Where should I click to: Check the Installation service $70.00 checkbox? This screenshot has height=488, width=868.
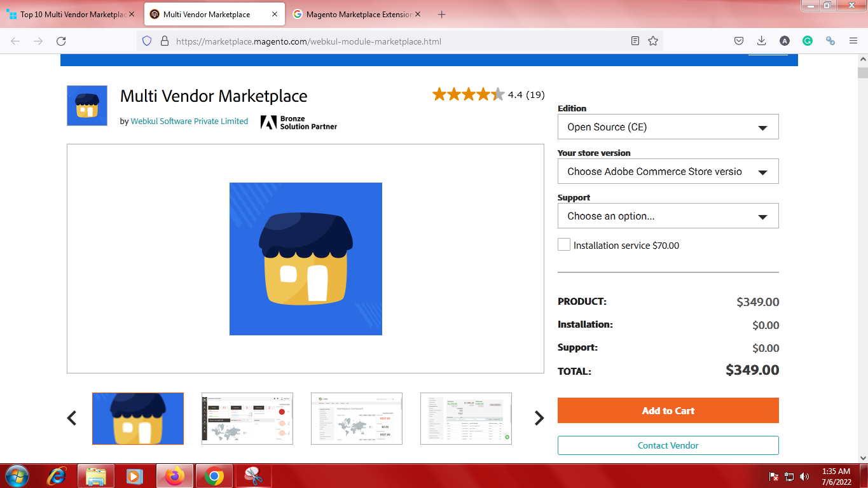pyautogui.click(x=564, y=244)
